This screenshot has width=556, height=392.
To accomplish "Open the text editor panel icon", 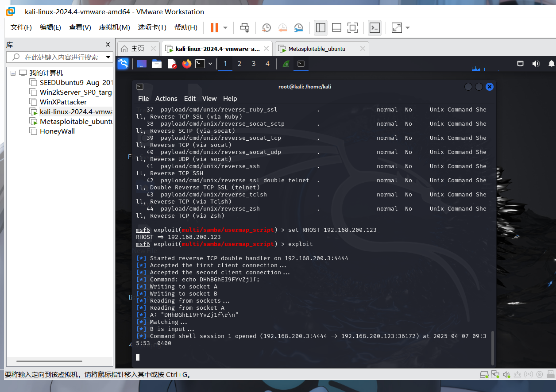I will 172,64.
